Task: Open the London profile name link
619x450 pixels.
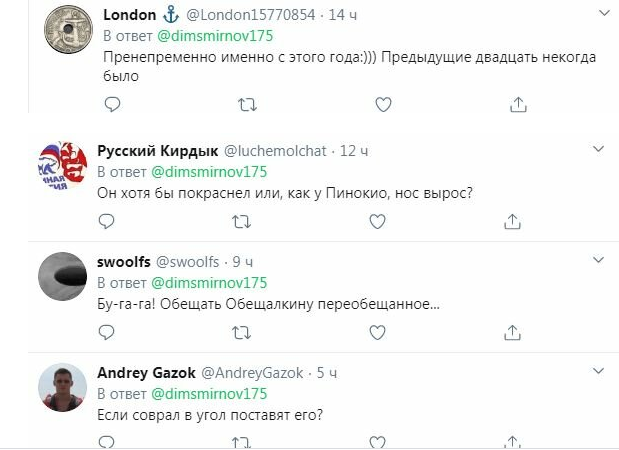Action: [130, 15]
